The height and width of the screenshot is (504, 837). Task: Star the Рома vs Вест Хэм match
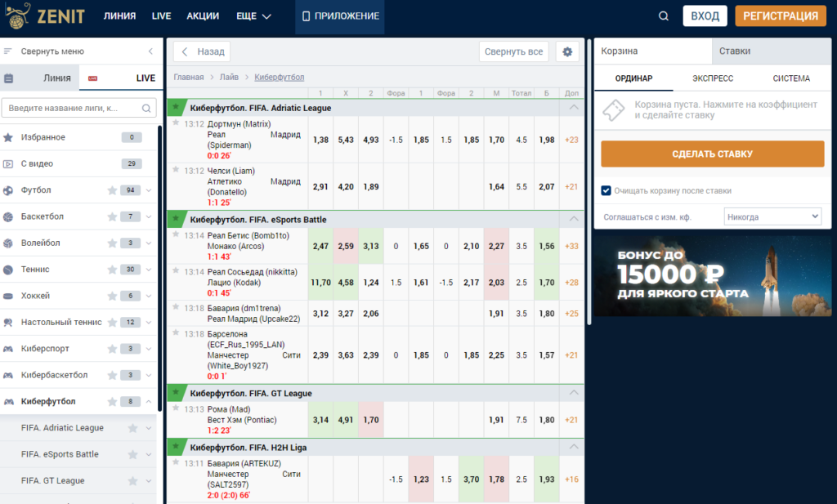(x=176, y=408)
